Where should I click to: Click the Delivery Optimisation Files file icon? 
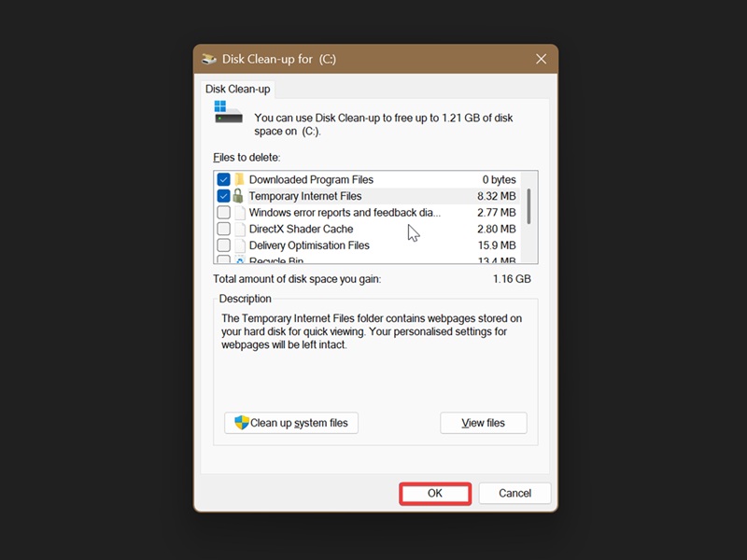coord(240,245)
